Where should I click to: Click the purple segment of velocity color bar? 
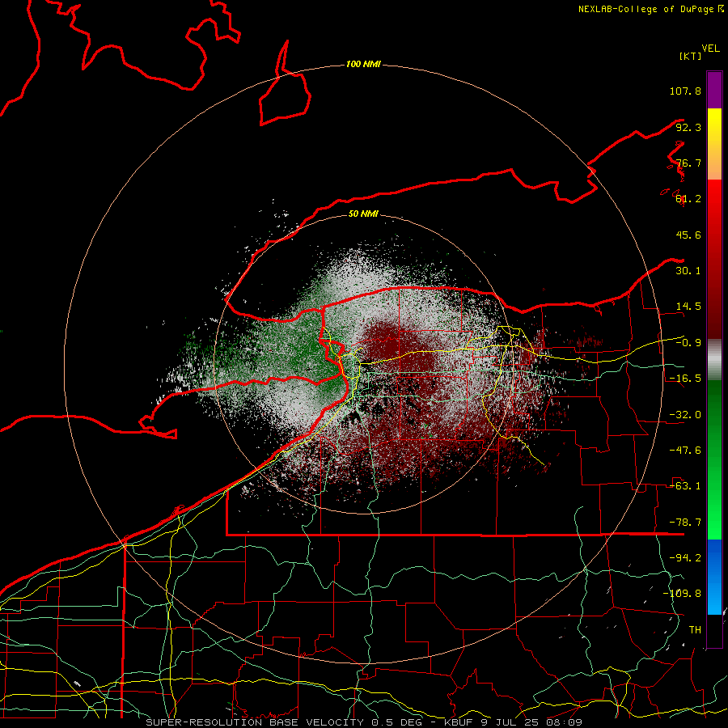tap(714, 90)
